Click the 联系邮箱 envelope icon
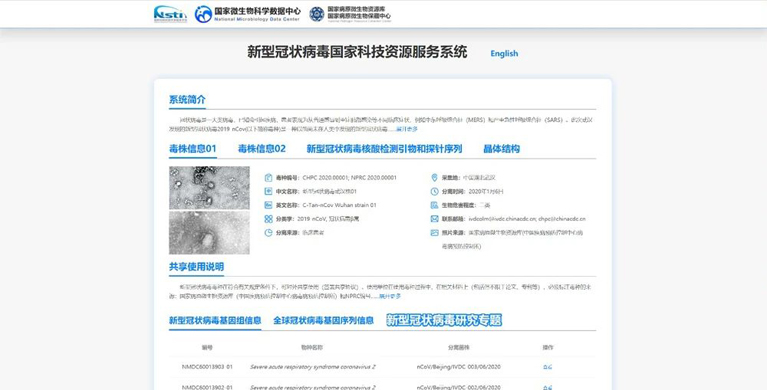The width and height of the screenshot is (767, 390). pos(434,219)
